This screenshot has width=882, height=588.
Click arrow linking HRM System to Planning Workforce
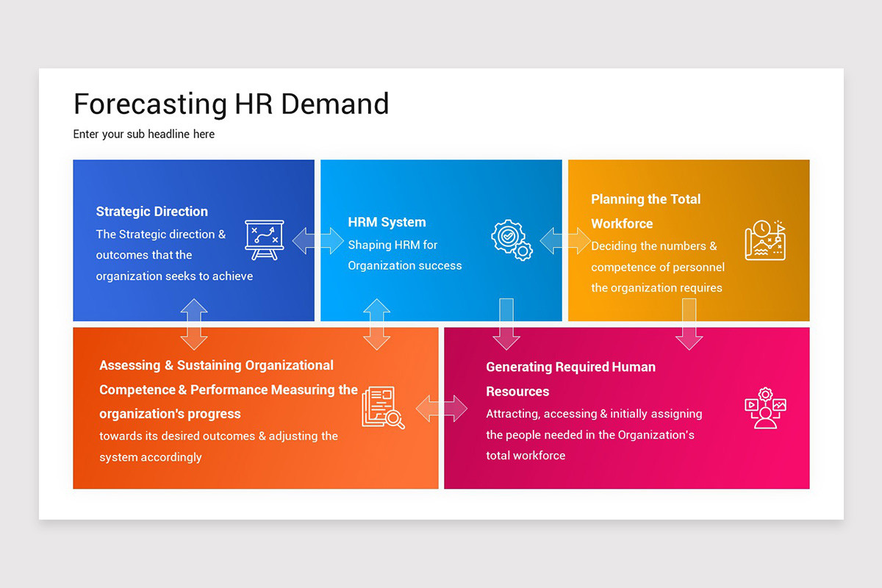pyautogui.click(x=565, y=239)
